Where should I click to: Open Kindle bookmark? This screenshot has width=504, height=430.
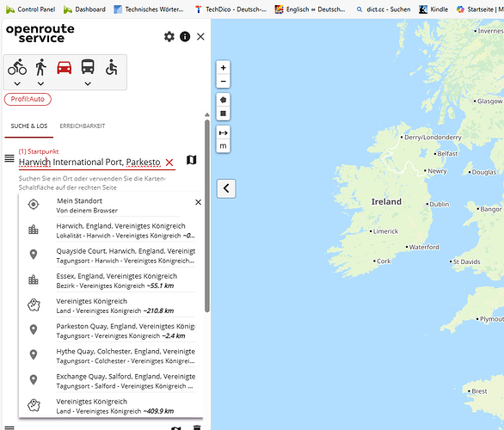coord(433,9)
